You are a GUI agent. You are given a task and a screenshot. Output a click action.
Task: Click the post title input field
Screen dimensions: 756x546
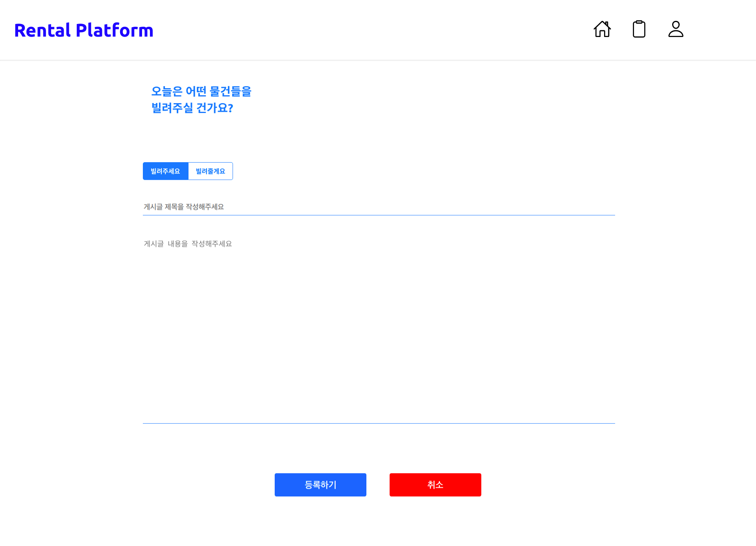click(x=378, y=207)
